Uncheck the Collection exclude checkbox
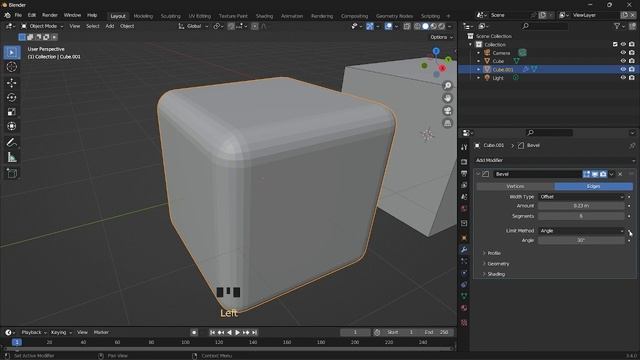Image resolution: width=640 pixels, height=360 pixels. (615, 44)
